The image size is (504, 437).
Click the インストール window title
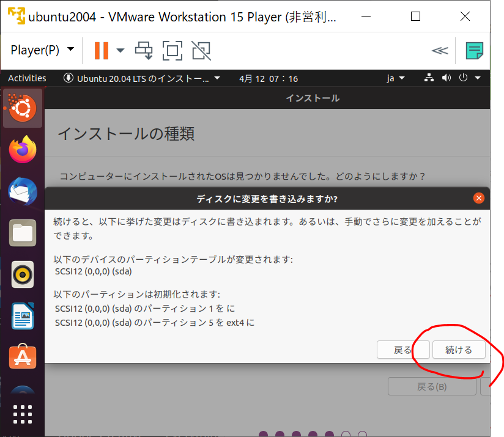(x=313, y=98)
